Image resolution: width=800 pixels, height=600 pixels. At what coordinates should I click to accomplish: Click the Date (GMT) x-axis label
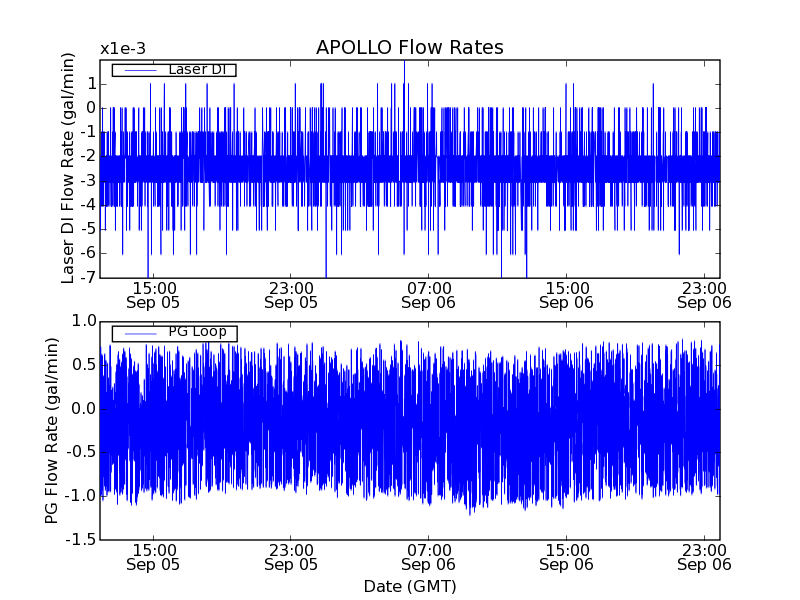coord(409,586)
